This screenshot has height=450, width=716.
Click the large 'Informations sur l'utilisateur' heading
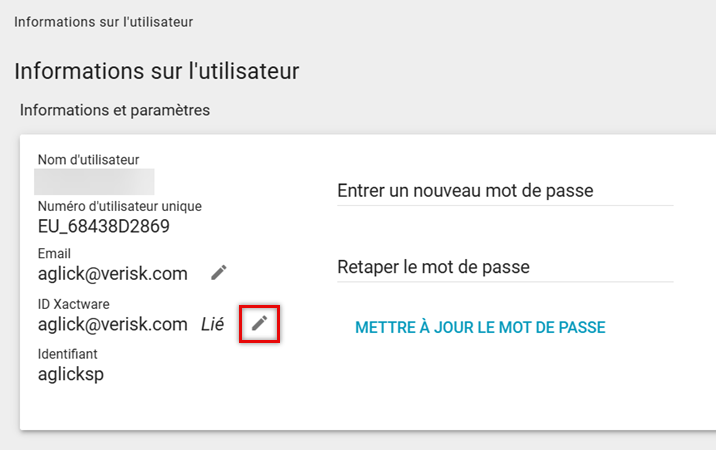point(157,71)
